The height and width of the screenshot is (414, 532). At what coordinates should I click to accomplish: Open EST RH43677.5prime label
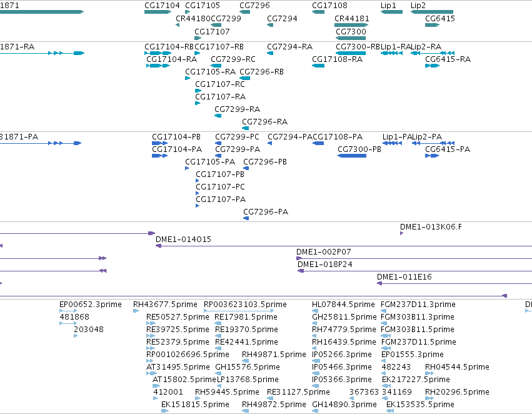pyautogui.click(x=165, y=305)
